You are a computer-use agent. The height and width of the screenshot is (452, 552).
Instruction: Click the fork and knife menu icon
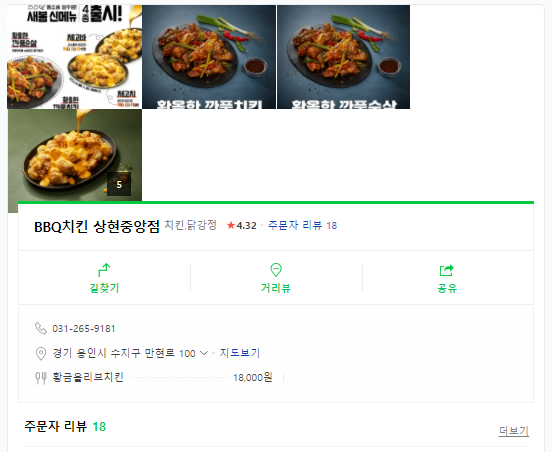pyautogui.click(x=41, y=378)
